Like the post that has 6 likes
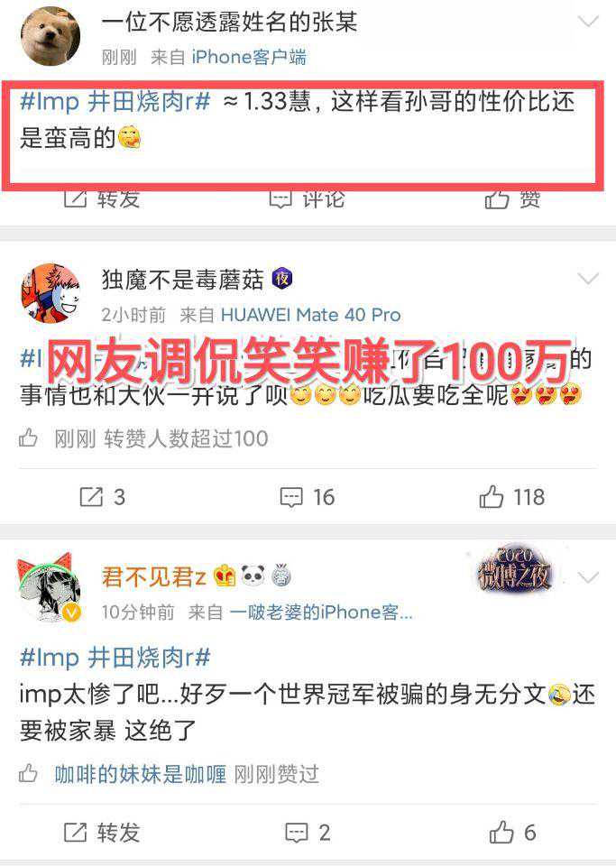Image resolution: width=616 pixels, height=866 pixels. click(512, 833)
